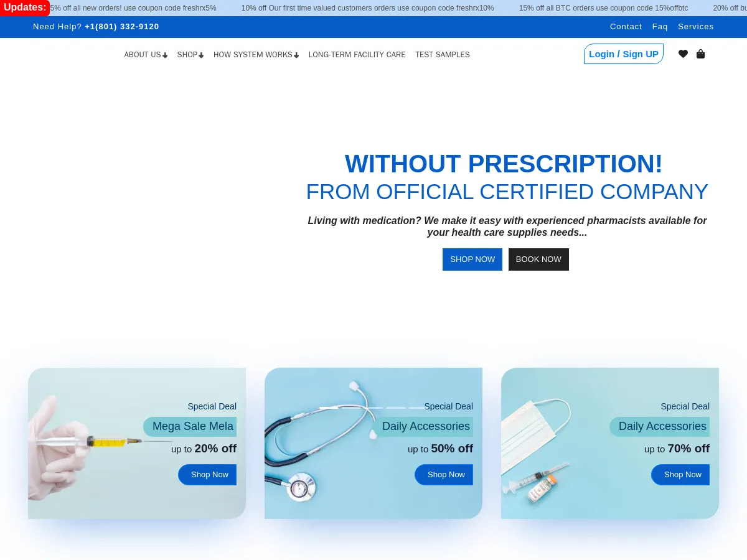Click the SHOP NOW hero button
Screen dimensions: 747x560
(472, 259)
